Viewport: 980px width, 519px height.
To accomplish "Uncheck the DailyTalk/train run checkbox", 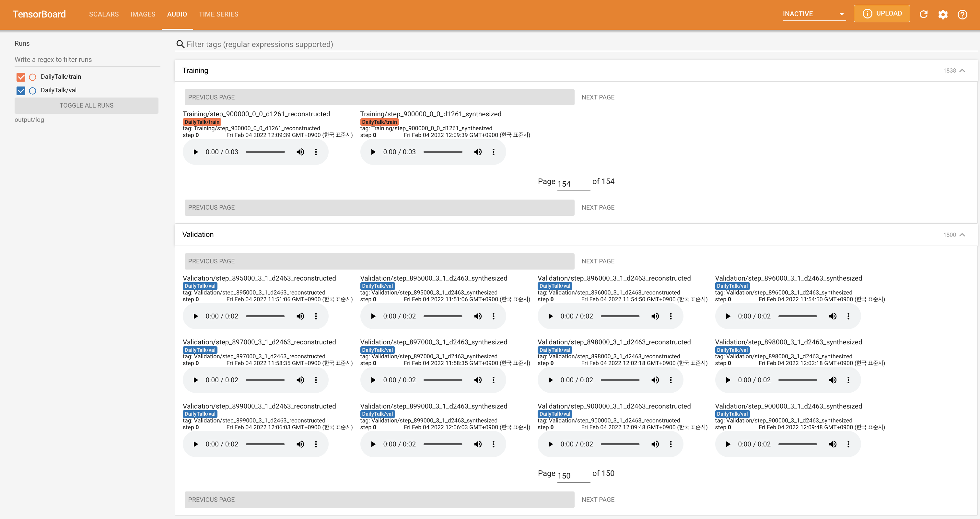I will [x=21, y=77].
